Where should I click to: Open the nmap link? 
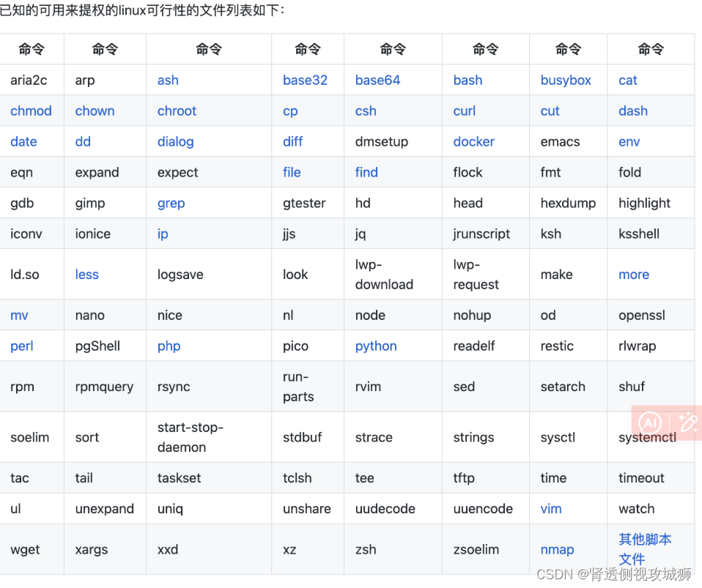coord(557,550)
